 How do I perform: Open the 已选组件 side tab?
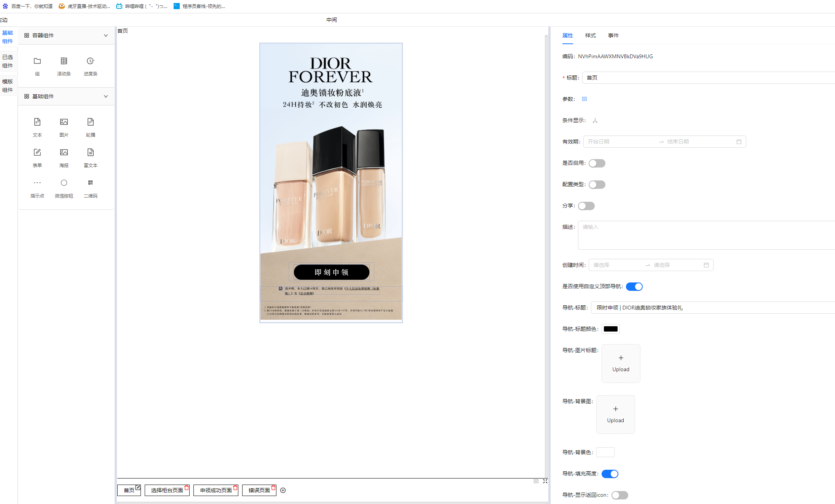tap(8, 61)
